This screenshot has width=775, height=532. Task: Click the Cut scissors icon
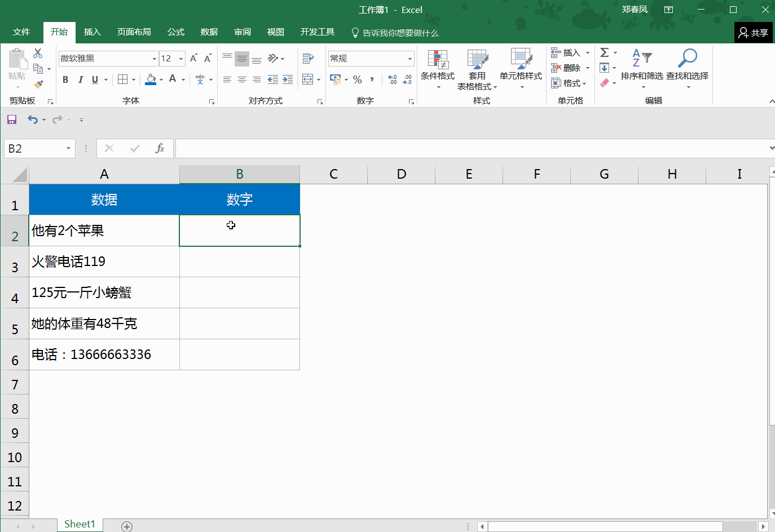(x=38, y=53)
